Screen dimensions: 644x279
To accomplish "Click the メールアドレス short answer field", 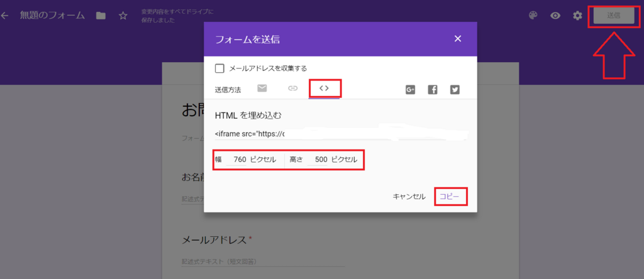I will point(263,262).
